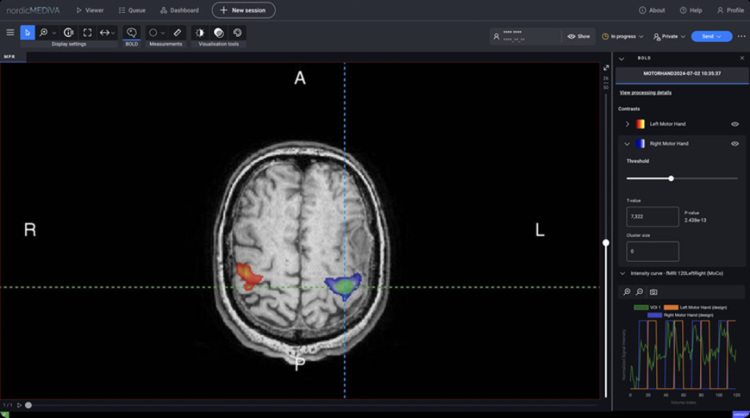The height and width of the screenshot is (418, 750).
Task: Open the In progress status dropdown
Action: point(624,36)
